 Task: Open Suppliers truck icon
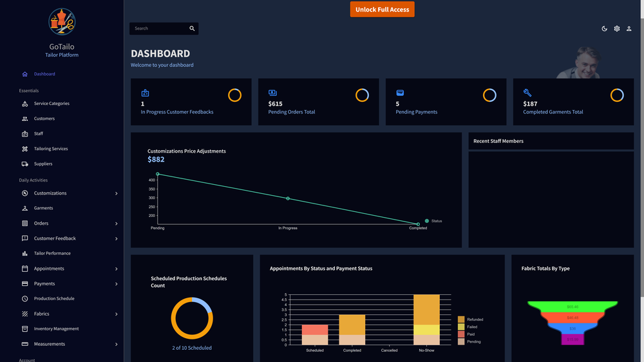coord(24,164)
